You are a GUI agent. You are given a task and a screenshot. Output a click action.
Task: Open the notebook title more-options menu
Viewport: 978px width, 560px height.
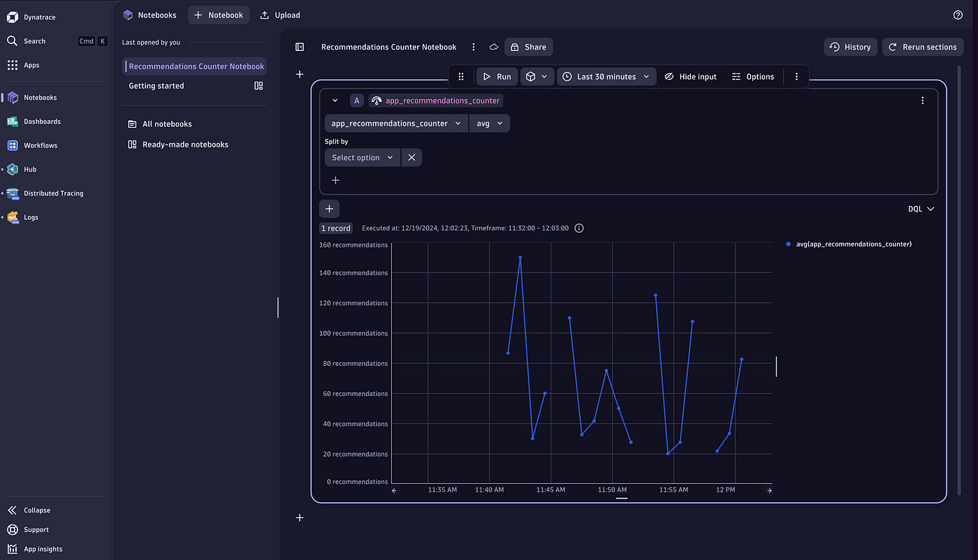[474, 47]
